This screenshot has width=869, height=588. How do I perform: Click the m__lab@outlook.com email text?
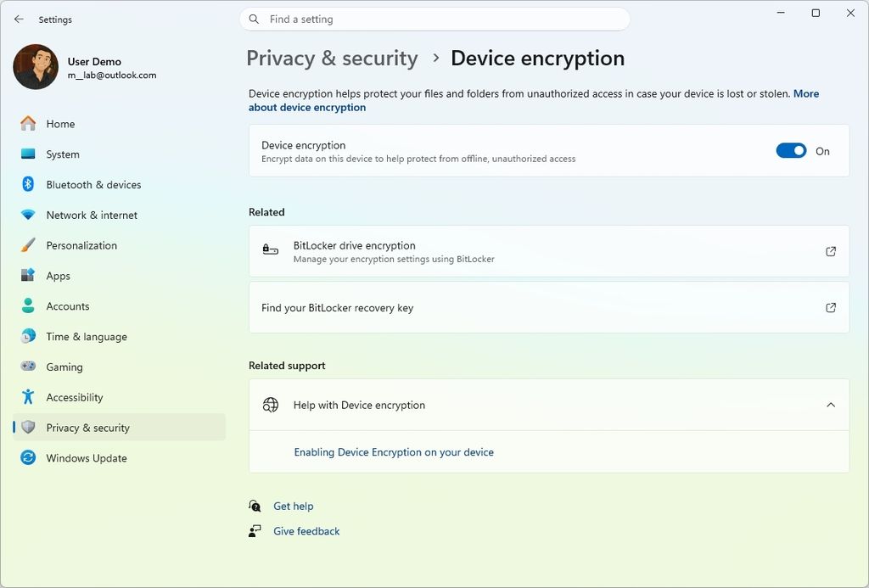coord(112,75)
